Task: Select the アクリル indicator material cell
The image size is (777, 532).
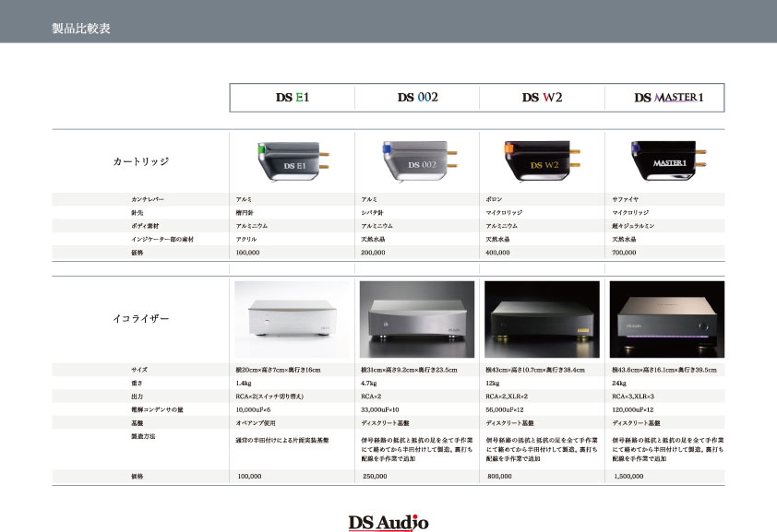Action: click(x=246, y=240)
